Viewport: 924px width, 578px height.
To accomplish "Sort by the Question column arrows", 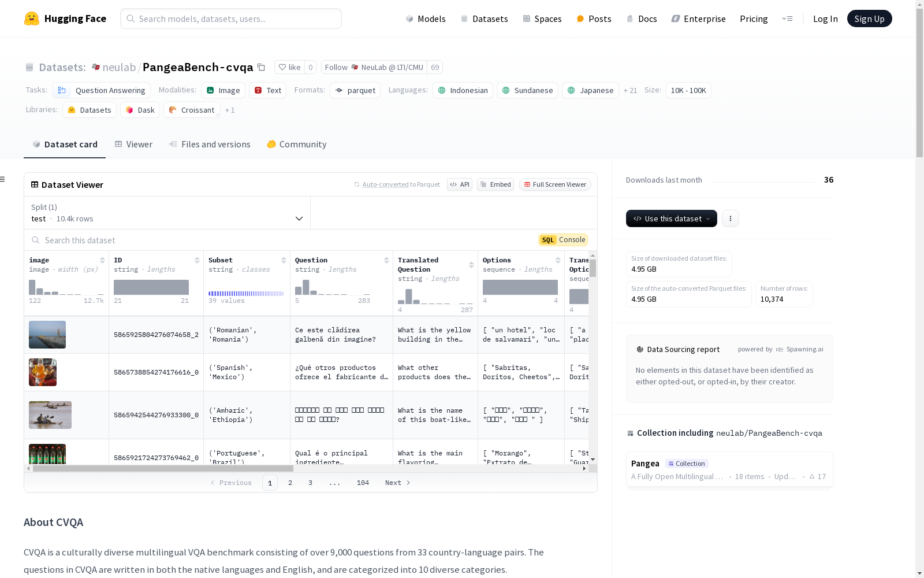I will tap(386, 260).
